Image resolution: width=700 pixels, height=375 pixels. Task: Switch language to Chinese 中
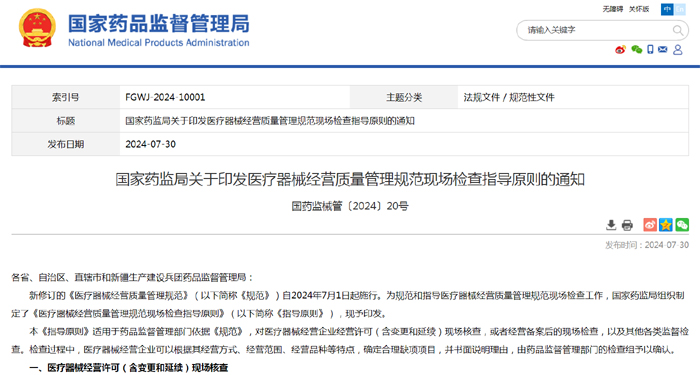667,9
